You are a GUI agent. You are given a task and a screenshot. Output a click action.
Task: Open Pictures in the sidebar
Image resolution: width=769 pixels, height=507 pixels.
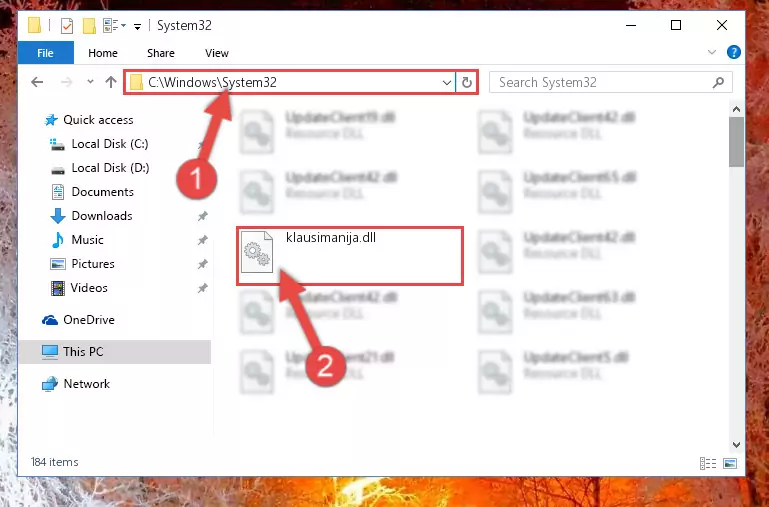click(93, 264)
